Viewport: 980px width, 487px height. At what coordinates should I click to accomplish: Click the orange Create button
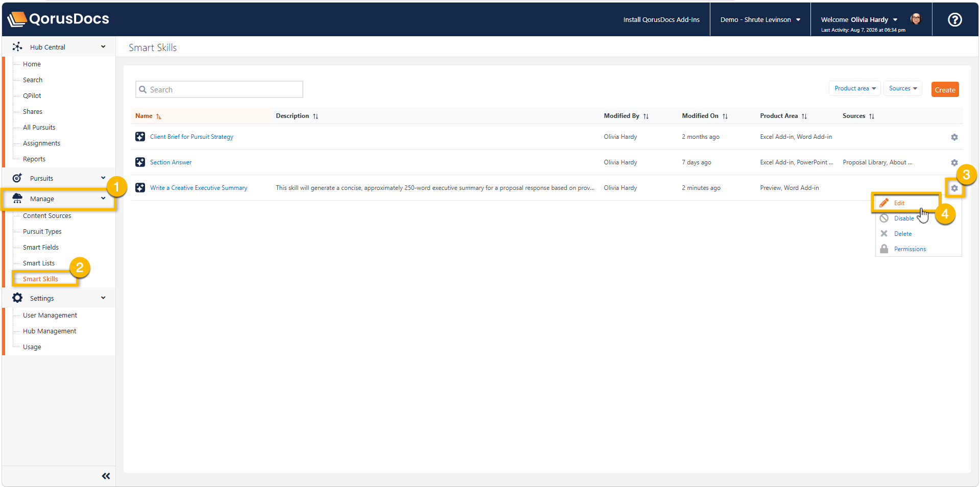tap(945, 89)
